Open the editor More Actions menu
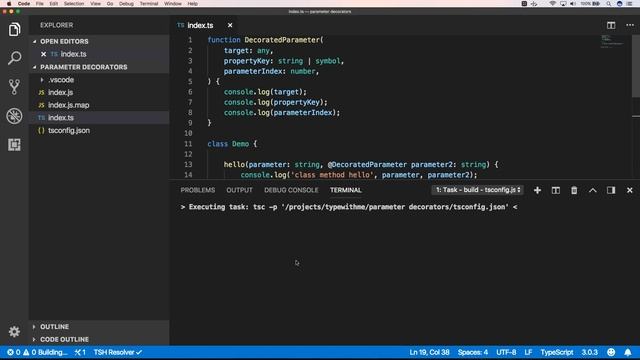The height and width of the screenshot is (360, 640). (630, 25)
